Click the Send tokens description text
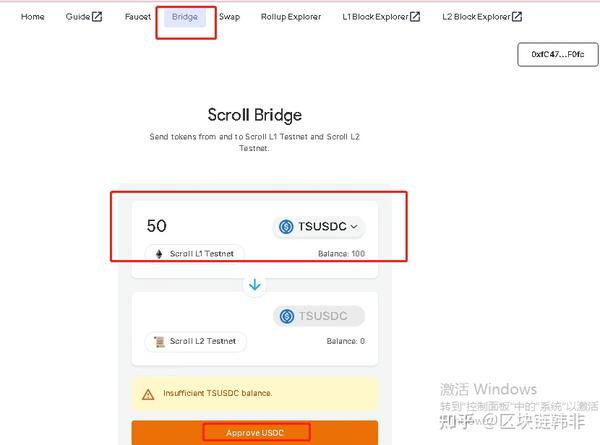The image size is (600, 445). (254, 142)
